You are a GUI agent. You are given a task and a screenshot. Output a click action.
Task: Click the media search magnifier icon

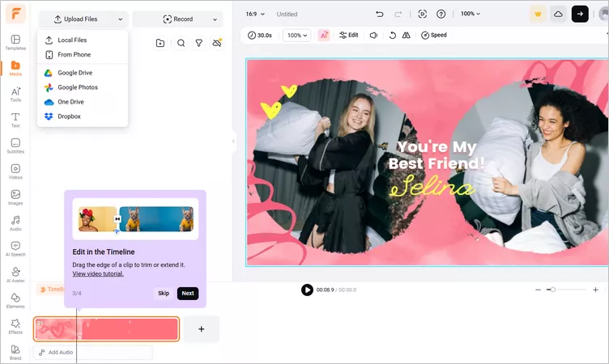181,43
